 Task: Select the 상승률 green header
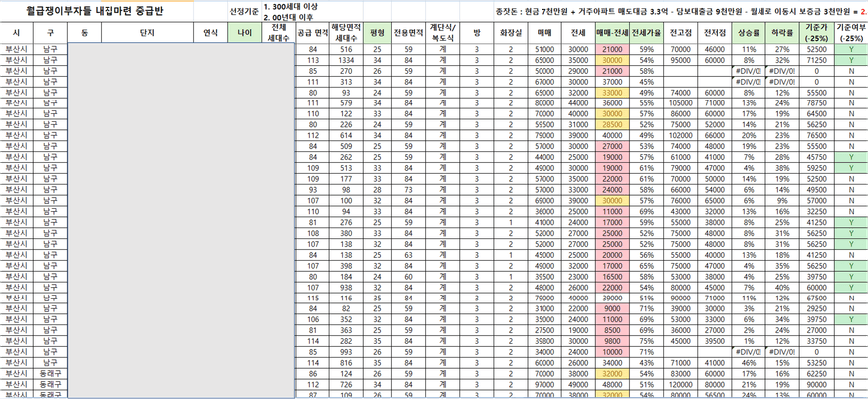tap(749, 33)
